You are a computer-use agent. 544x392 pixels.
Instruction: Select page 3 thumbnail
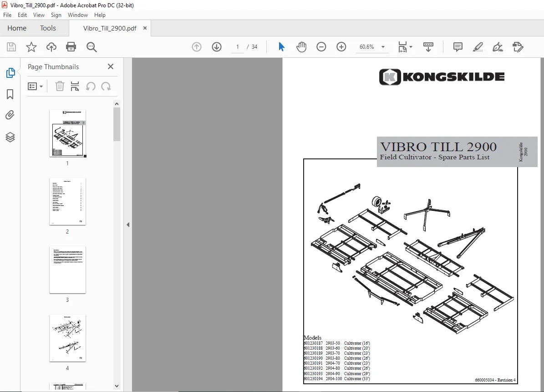68,270
